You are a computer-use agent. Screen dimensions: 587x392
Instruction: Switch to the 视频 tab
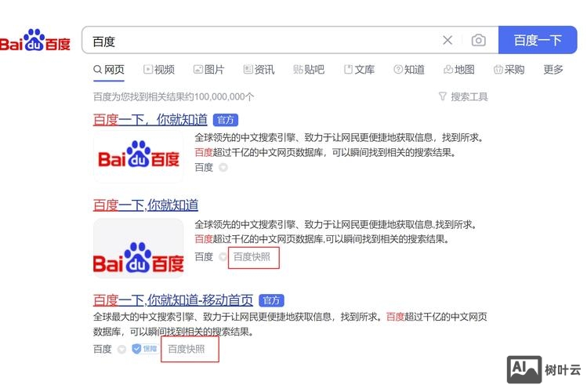pos(159,70)
